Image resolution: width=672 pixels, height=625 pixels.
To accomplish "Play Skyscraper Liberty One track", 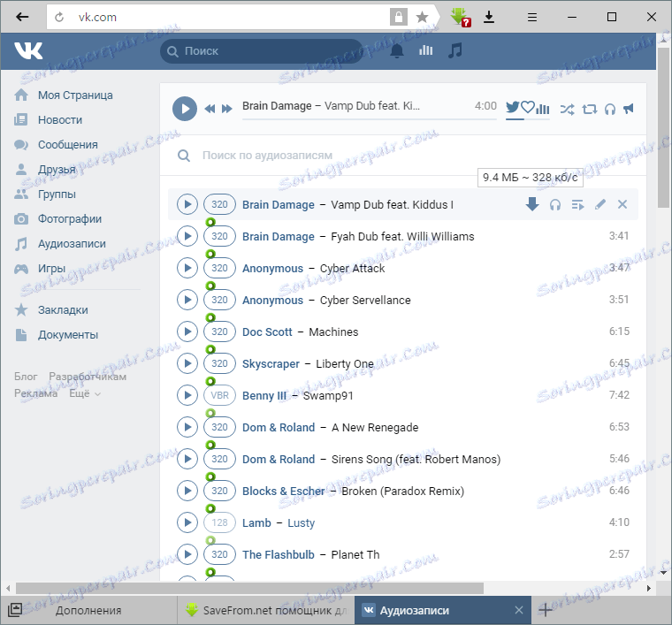I will [187, 363].
